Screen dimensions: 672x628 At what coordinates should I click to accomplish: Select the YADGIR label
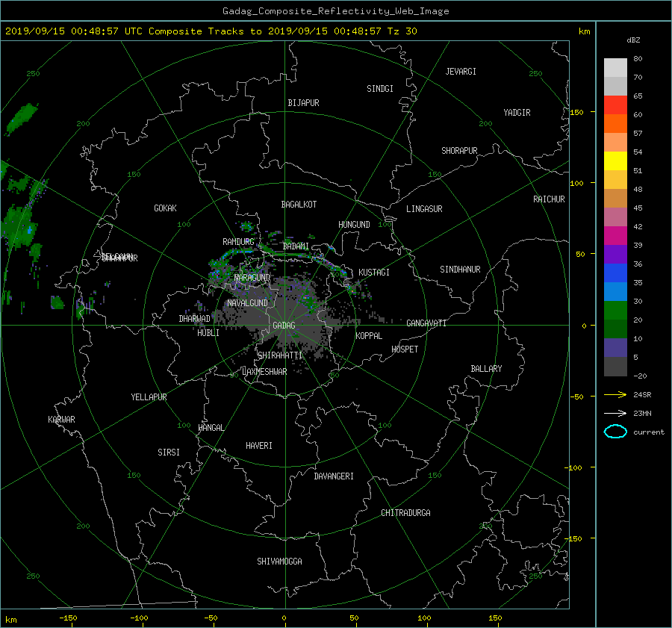tap(517, 113)
